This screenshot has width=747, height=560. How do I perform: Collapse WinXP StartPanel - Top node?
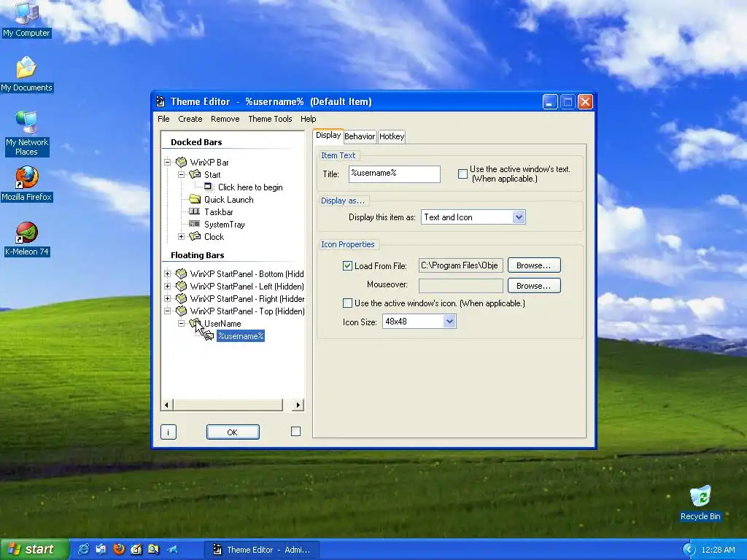(x=168, y=311)
